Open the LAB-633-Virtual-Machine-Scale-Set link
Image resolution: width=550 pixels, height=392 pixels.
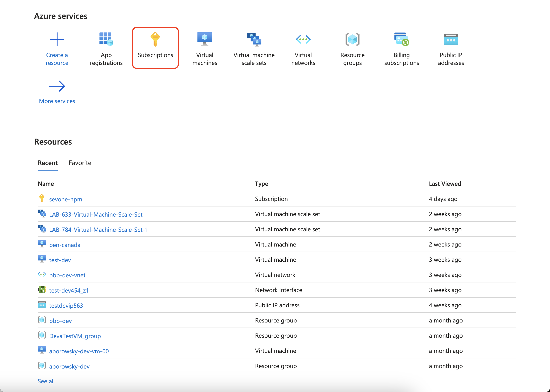pyautogui.click(x=96, y=215)
